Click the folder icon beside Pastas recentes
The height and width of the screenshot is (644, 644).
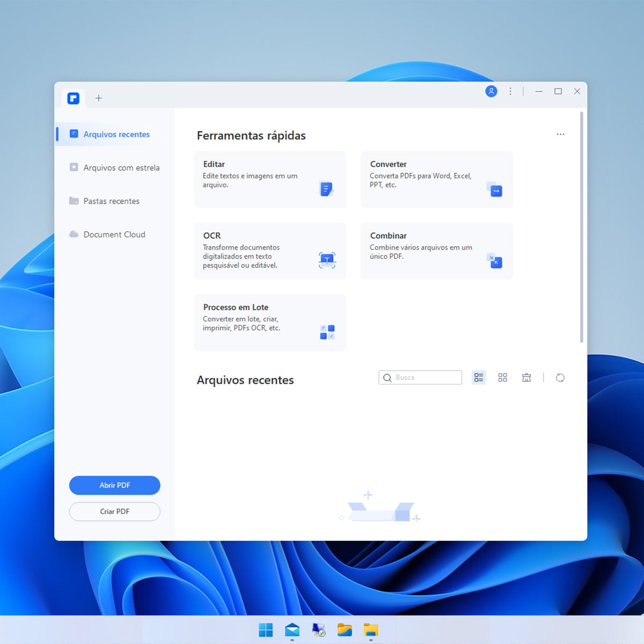tap(74, 200)
